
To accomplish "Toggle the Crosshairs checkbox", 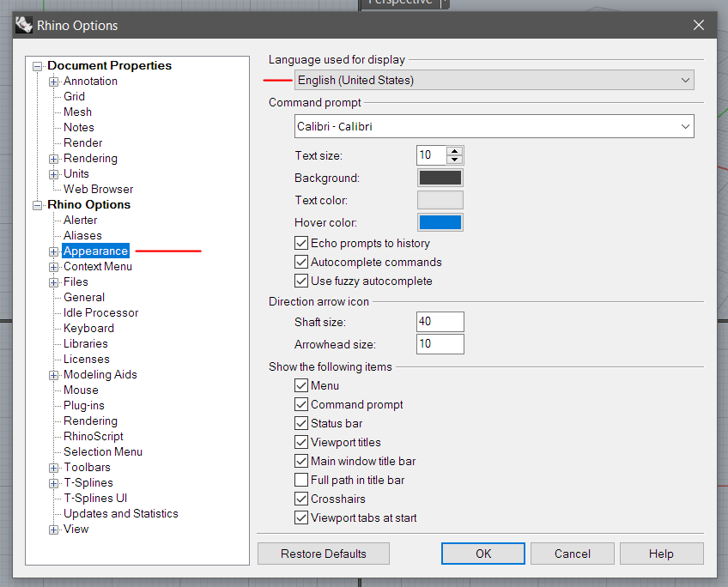I will tap(301, 499).
